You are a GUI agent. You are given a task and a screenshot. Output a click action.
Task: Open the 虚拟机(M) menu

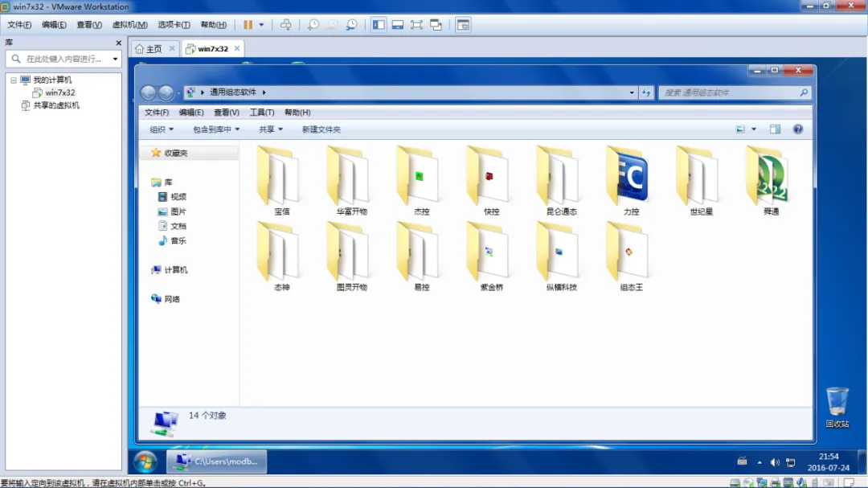(x=130, y=24)
